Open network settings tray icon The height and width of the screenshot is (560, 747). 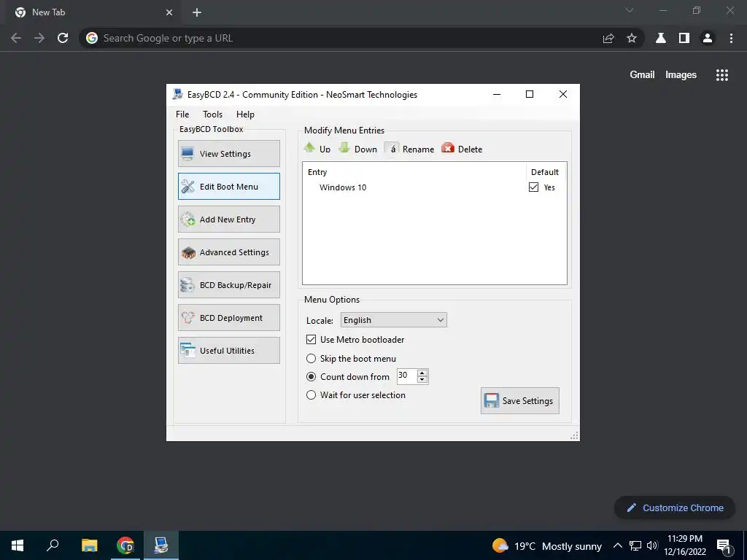point(635,545)
